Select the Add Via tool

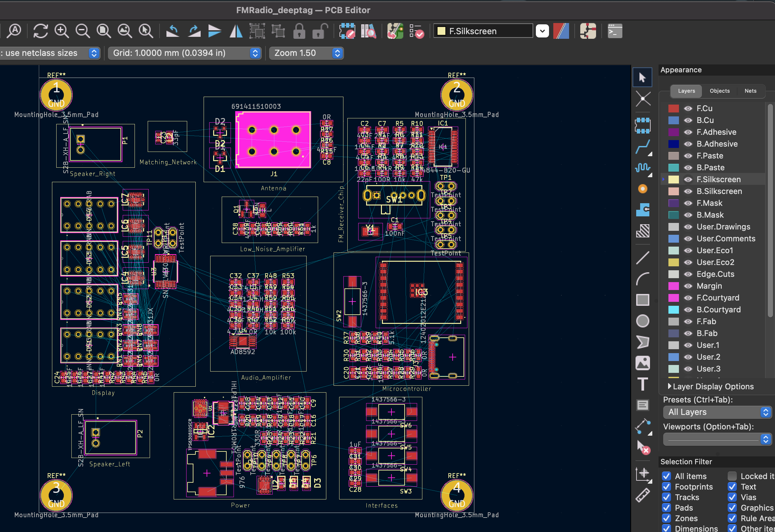click(643, 189)
